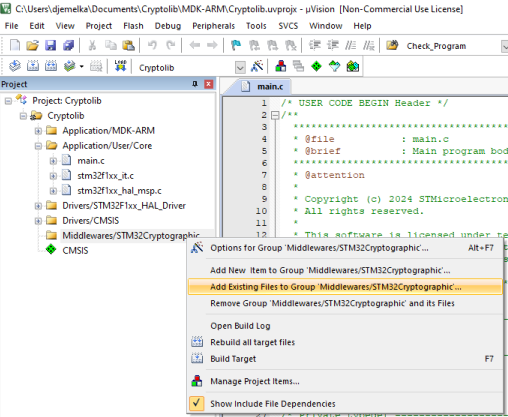This screenshot has width=508, height=417.
Task: Click the Redo arrow icon
Action: pos(171,45)
